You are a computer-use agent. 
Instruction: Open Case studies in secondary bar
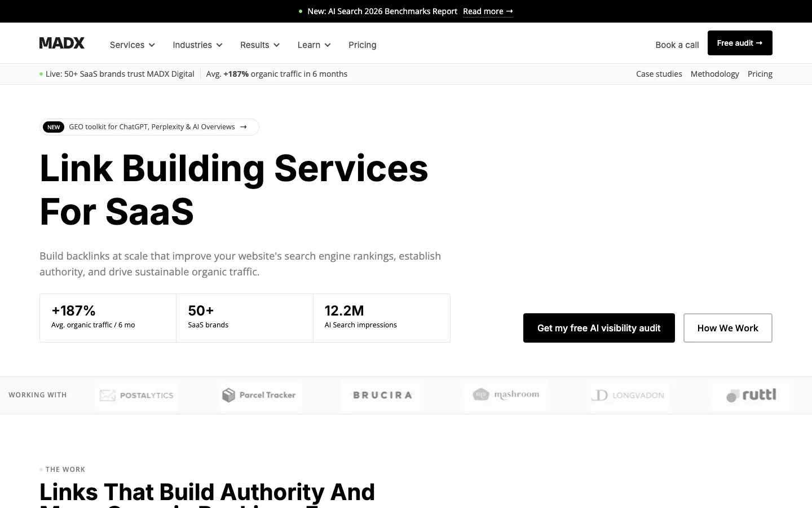pos(659,74)
